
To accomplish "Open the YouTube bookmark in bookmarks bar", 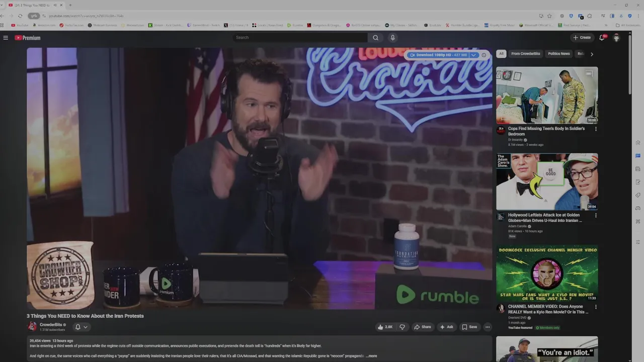I will click(x=20, y=25).
